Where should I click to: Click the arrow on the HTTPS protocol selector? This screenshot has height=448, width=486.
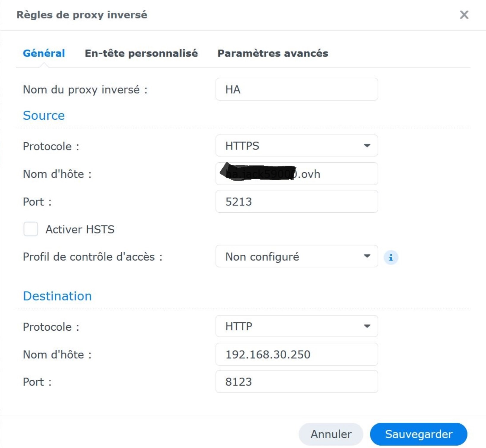pyautogui.click(x=367, y=146)
